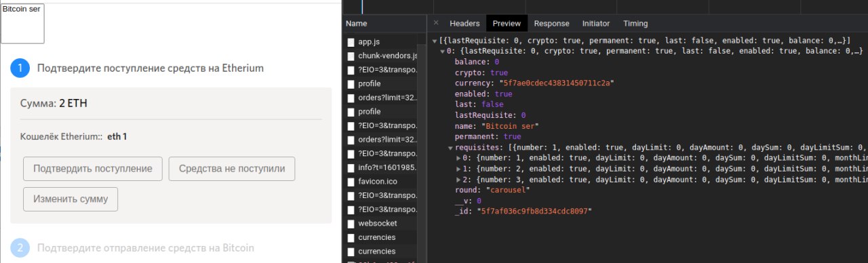Open step 2 circle for Bitcoin sending
Screen dimensions: 868x263
[x=20, y=248]
